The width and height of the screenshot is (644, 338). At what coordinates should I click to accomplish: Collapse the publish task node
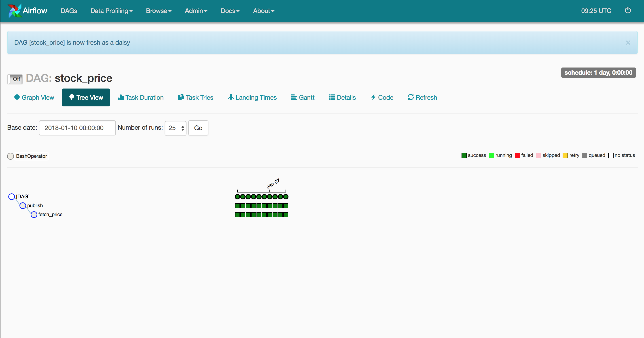click(x=23, y=205)
